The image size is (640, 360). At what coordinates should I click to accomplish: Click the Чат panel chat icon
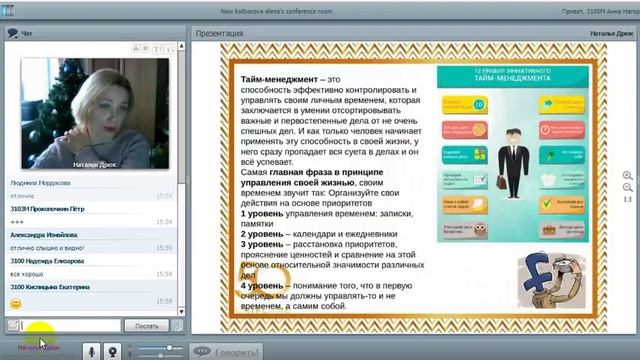pos(13,33)
